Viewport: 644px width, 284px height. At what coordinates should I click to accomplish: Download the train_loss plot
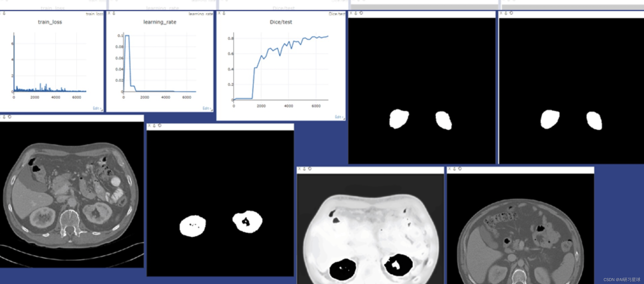[x=4, y=13]
